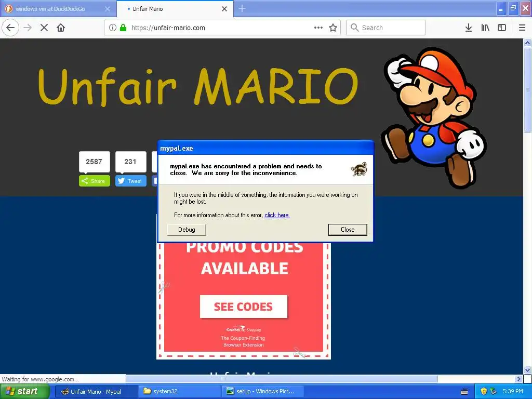
Task: Click the Mario character image
Action: [x=434, y=117]
